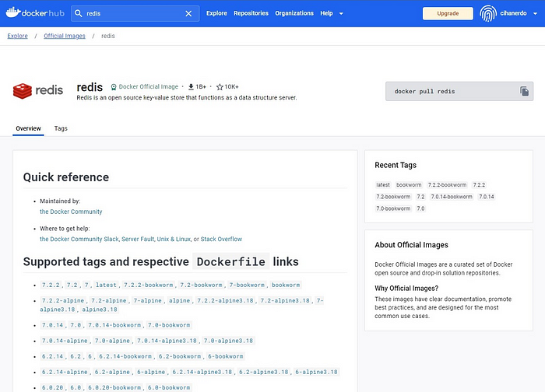Click the Redis cube logo
The image size is (545, 392).
coord(23,91)
